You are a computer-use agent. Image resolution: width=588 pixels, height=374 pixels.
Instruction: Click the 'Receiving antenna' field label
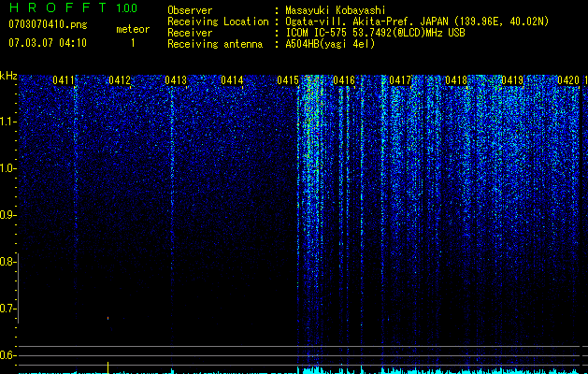point(215,44)
